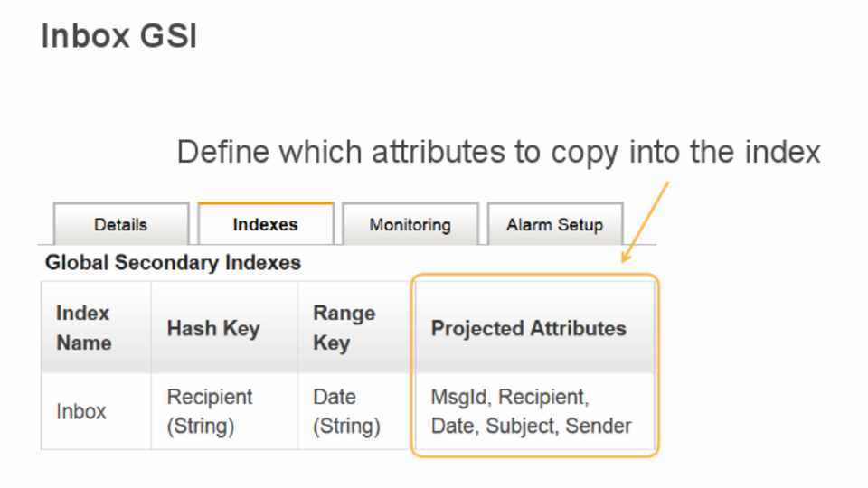Open the Details tab
The height and width of the screenshot is (488, 868).
[120, 225]
